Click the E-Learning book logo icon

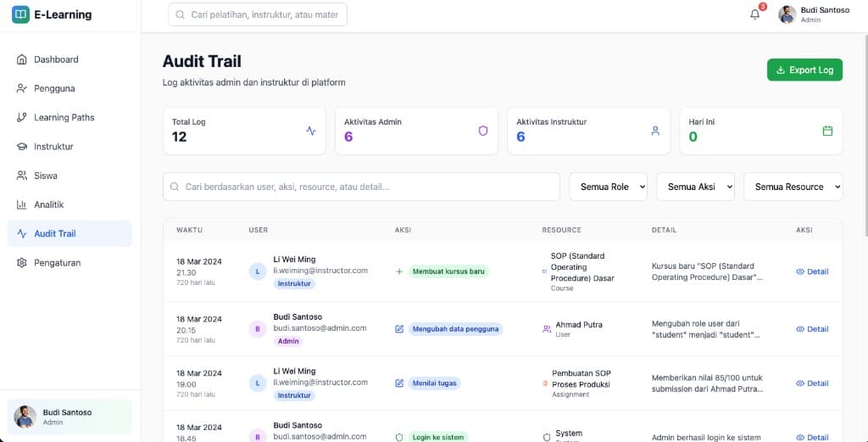(x=20, y=15)
